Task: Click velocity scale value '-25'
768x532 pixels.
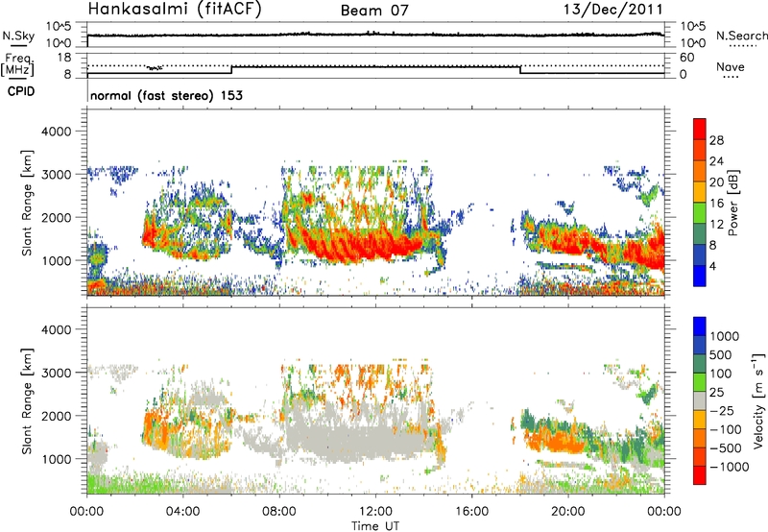Action: pos(722,410)
